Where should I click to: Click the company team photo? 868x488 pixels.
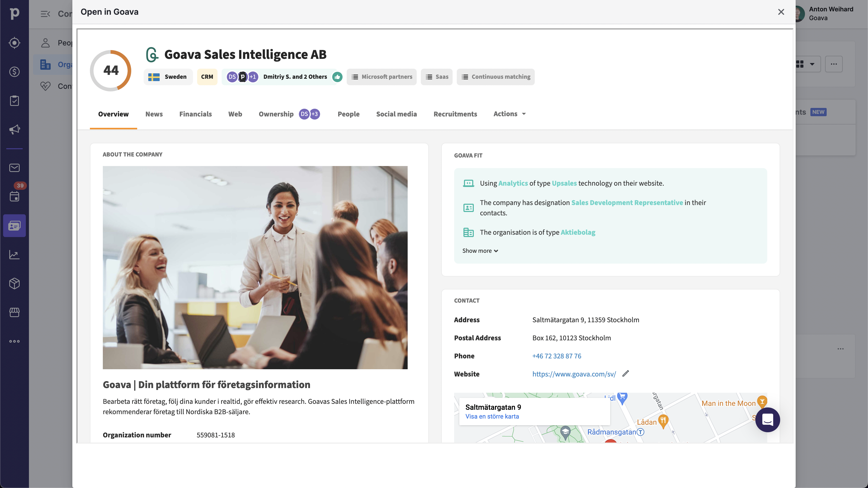255,267
